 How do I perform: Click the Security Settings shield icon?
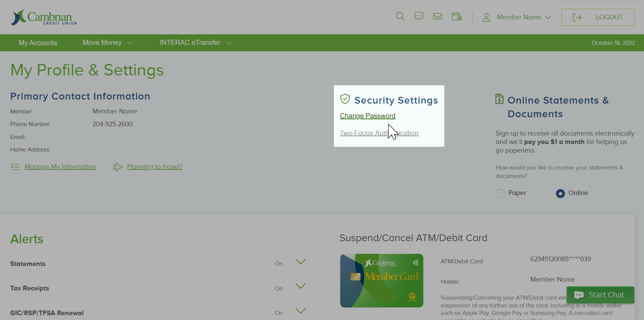[345, 99]
